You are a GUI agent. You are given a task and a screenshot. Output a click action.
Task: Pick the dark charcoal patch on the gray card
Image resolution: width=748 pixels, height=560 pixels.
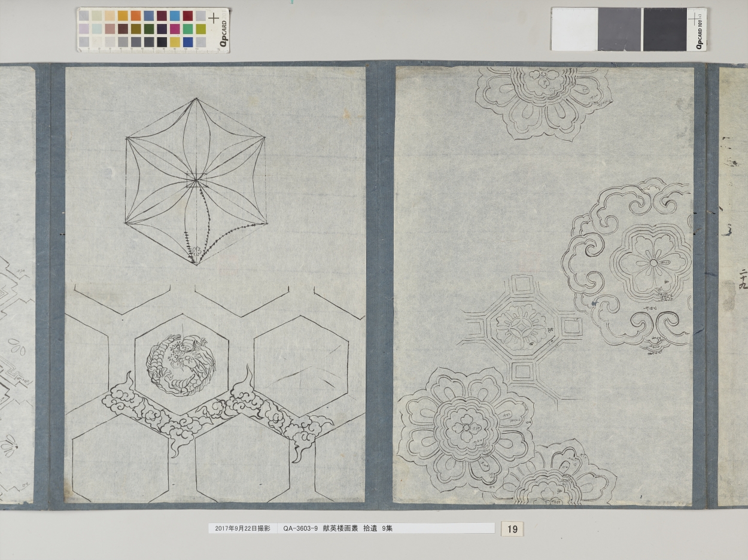[x=665, y=29]
